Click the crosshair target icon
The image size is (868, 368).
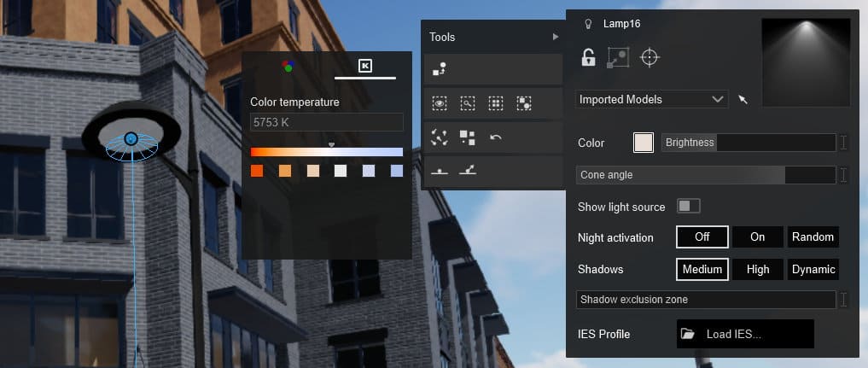[x=650, y=57]
